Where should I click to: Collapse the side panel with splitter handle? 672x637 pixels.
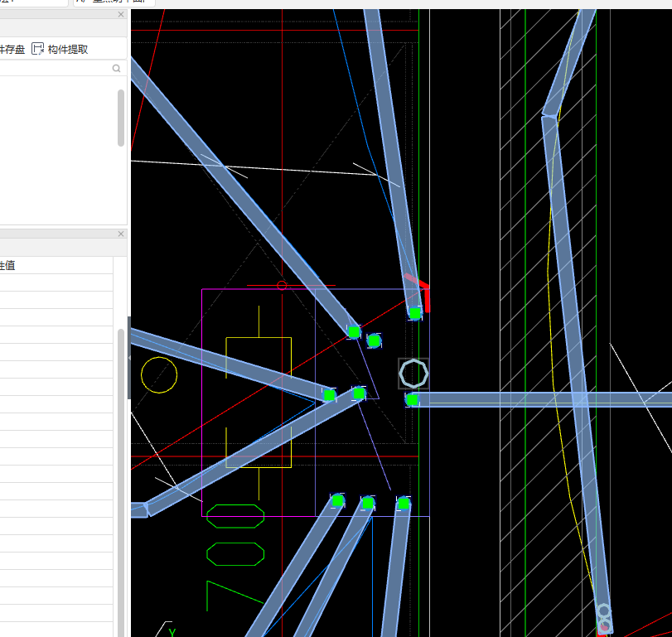point(129,358)
